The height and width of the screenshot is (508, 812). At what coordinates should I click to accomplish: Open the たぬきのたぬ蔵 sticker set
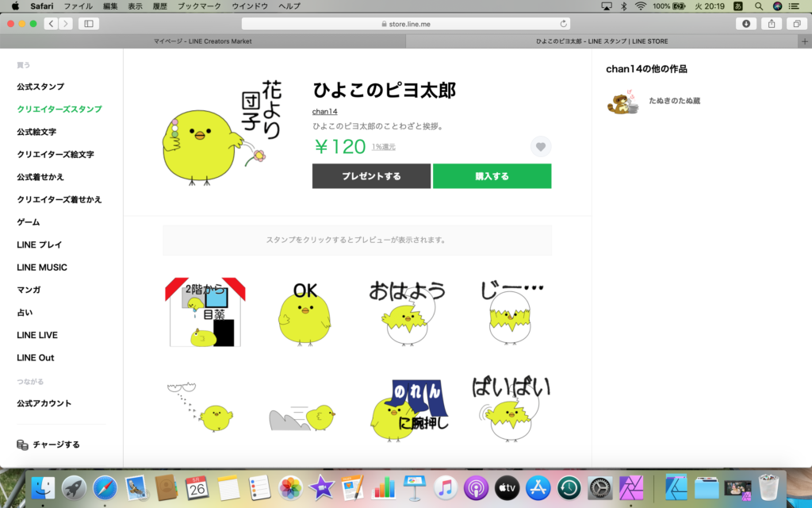tap(653, 101)
